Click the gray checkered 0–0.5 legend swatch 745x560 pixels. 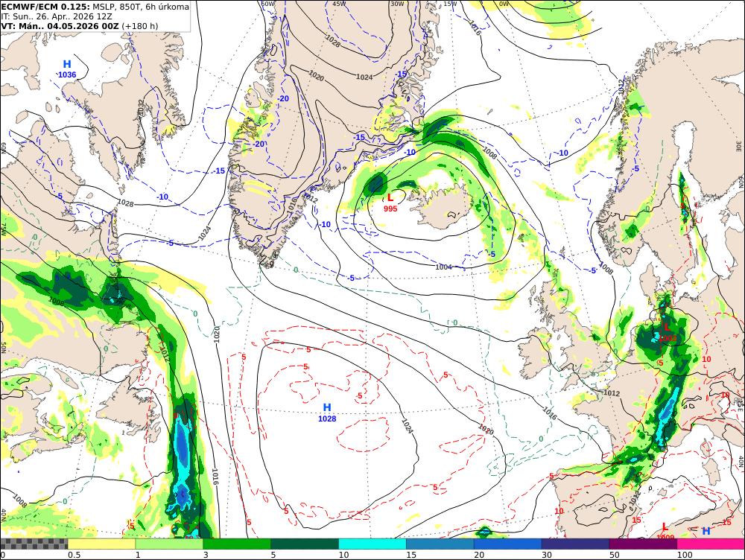click(34, 544)
